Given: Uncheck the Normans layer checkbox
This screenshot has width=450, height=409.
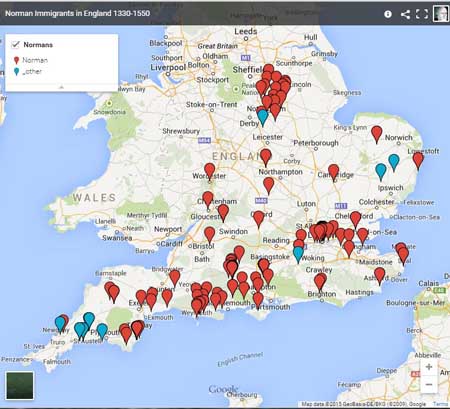Looking at the screenshot, I should [15, 45].
